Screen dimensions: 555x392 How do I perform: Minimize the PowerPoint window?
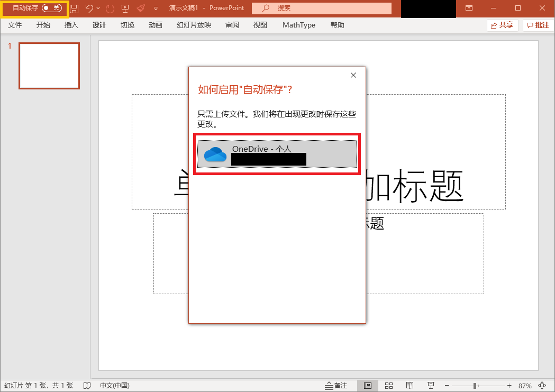(x=494, y=8)
